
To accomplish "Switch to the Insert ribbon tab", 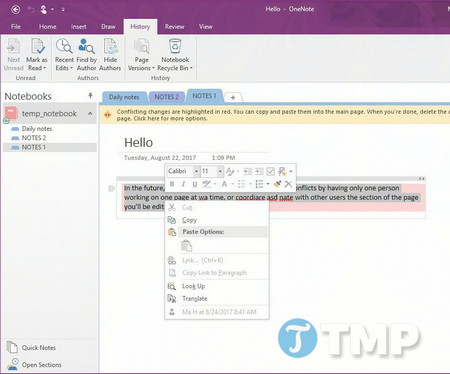I will click(79, 27).
